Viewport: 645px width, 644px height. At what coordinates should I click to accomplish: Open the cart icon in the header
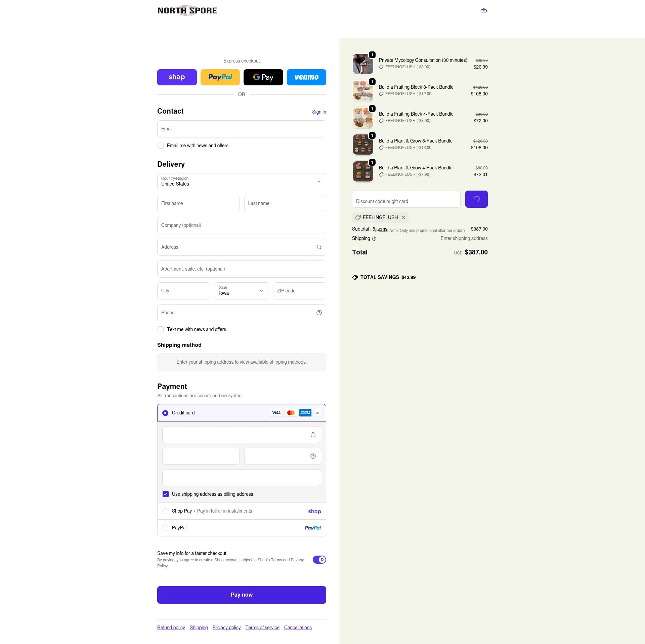click(x=483, y=10)
